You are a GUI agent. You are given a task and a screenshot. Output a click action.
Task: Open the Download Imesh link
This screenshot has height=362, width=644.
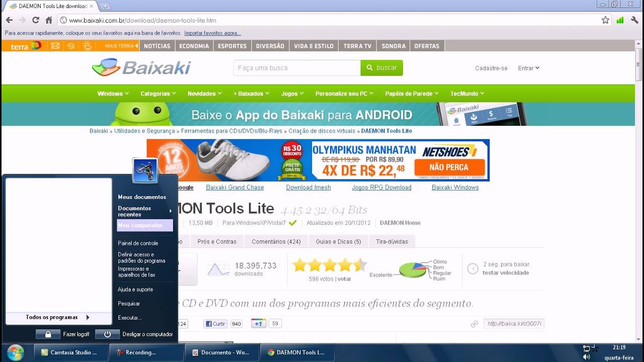[308, 188]
